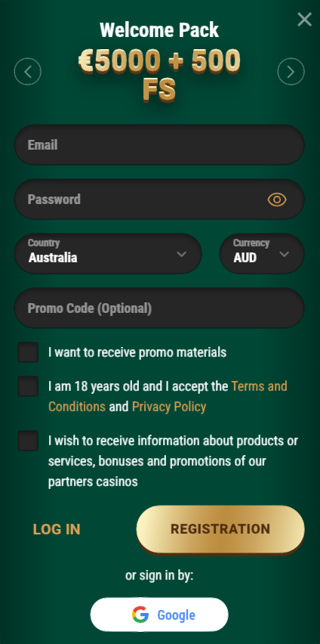Open the Currency dropdown showing AUD
This screenshot has height=644, width=320.
[262, 253]
